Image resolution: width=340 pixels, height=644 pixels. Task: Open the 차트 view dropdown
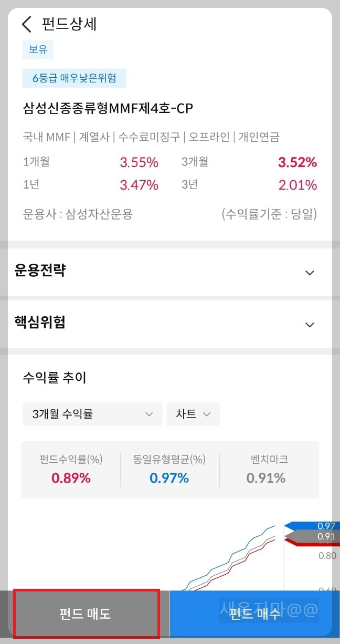(193, 414)
